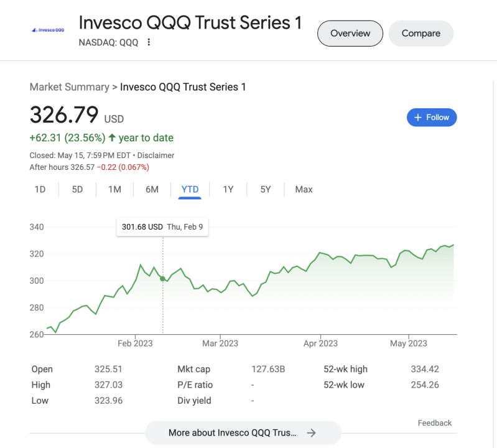Select the Overview button
The image size is (497, 448).
tap(350, 34)
